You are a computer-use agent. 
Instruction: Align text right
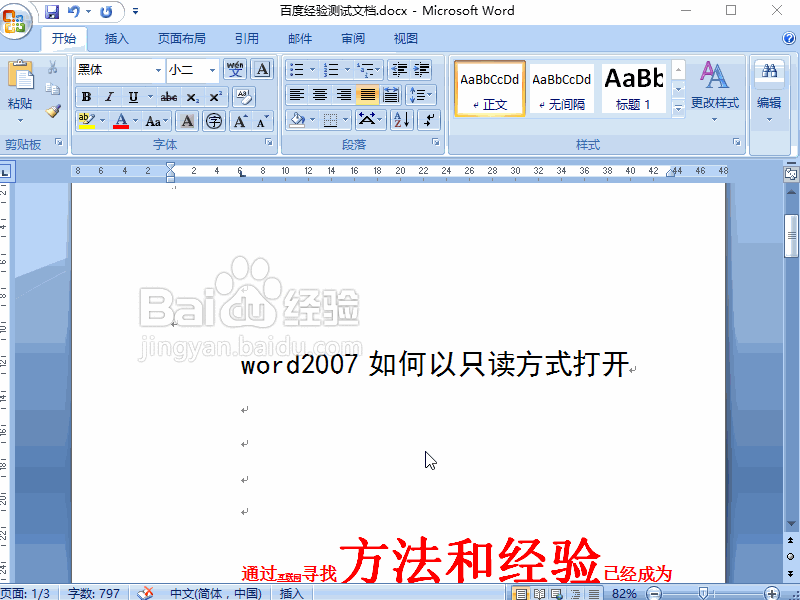pos(343,95)
